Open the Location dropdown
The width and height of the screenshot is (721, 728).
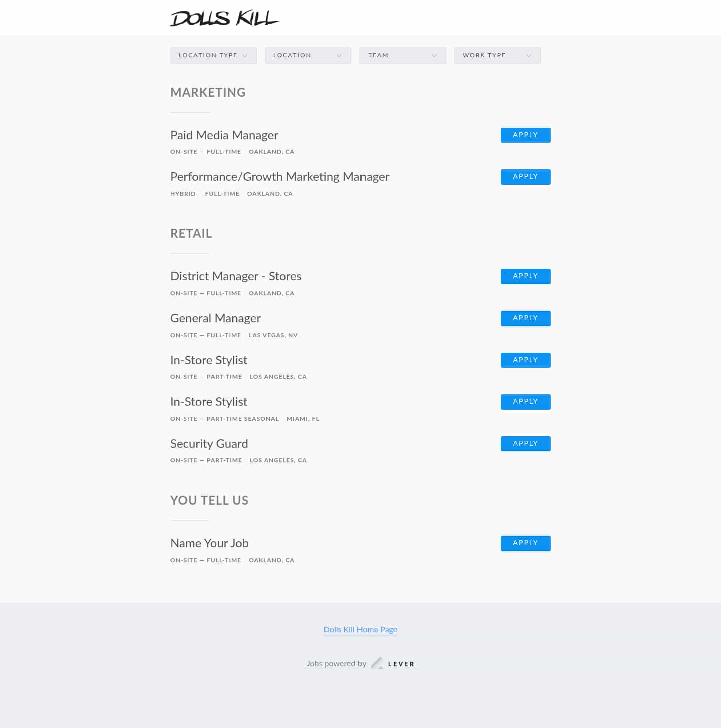pos(308,55)
